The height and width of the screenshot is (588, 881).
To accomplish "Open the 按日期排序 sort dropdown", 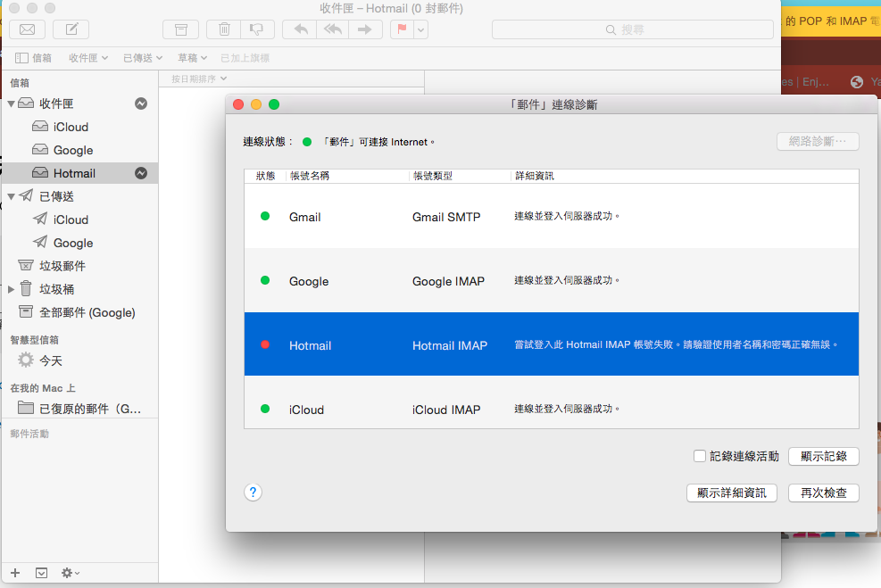I will pyautogui.click(x=199, y=79).
